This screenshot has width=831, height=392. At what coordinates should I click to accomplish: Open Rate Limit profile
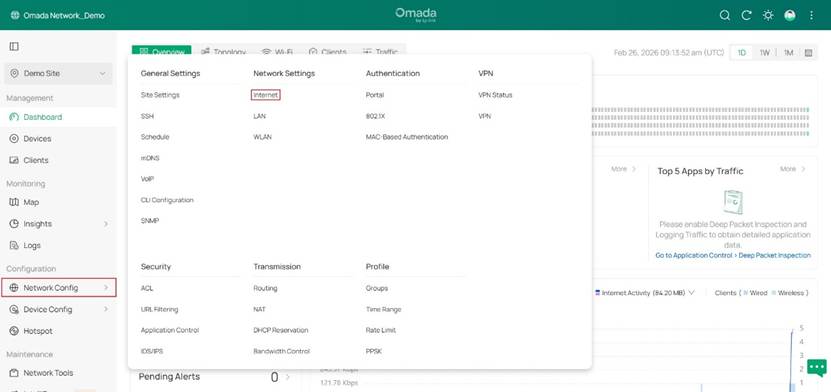tap(381, 331)
